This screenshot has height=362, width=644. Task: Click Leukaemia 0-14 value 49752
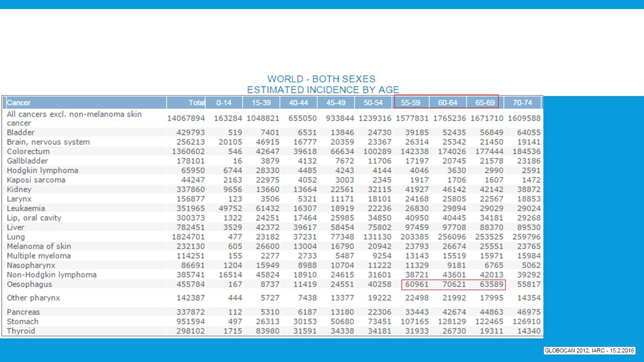230,209
